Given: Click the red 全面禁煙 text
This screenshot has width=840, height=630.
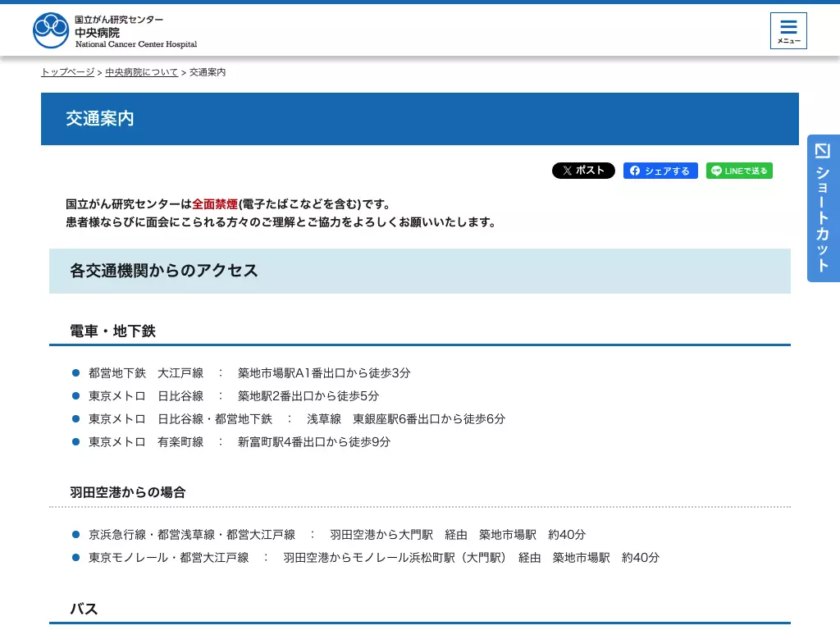Looking at the screenshot, I should (215, 204).
